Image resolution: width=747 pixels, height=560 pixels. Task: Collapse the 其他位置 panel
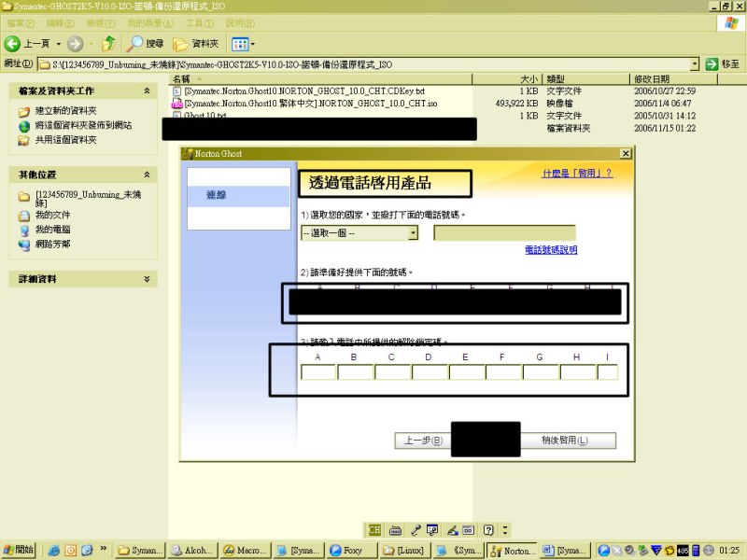click(x=147, y=175)
